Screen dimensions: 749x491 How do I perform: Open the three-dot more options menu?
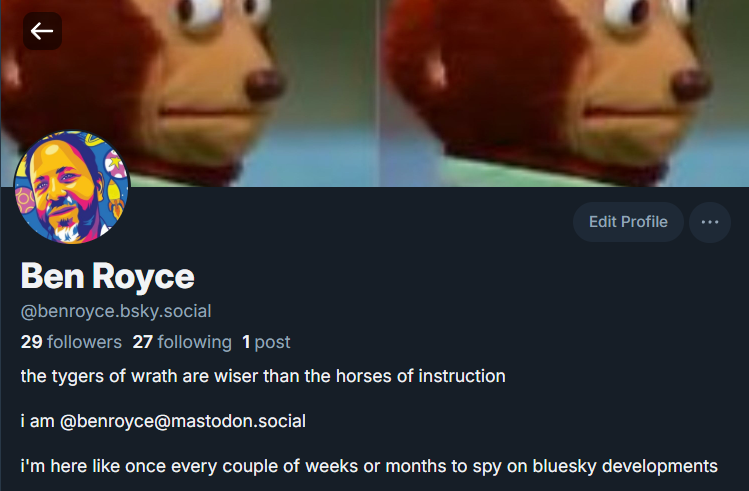tap(710, 222)
